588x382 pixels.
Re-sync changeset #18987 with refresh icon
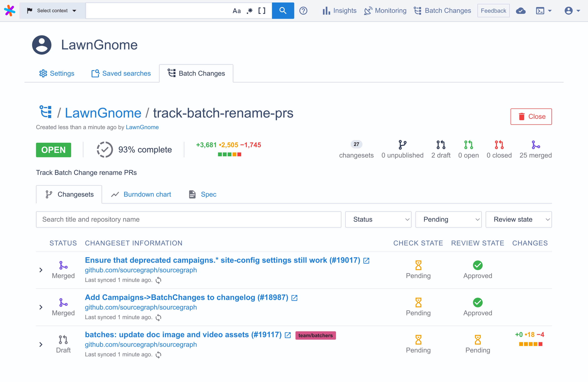[x=158, y=317]
